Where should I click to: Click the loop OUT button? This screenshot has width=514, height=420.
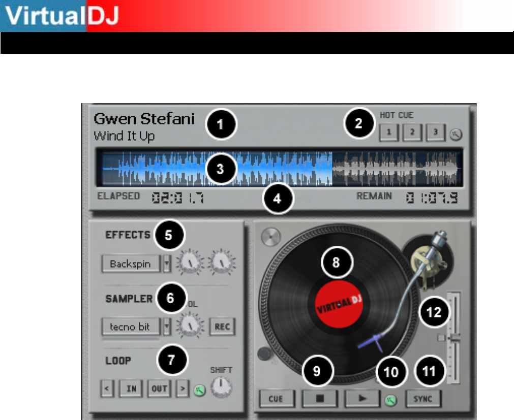159,389
